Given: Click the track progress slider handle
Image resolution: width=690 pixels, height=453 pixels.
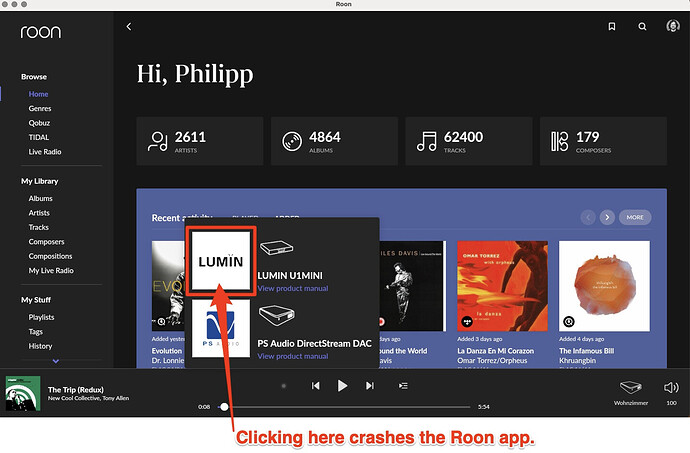Looking at the screenshot, I should (x=224, y=407).
